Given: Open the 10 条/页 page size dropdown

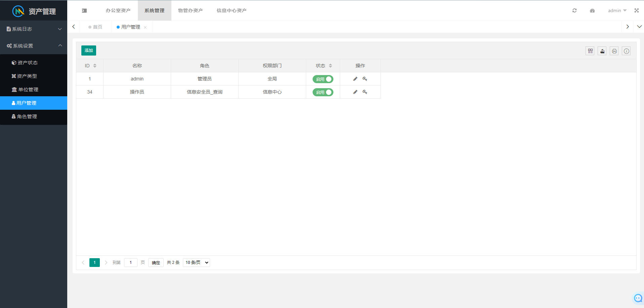Looking at the screenshot, I should coord(196,263).
